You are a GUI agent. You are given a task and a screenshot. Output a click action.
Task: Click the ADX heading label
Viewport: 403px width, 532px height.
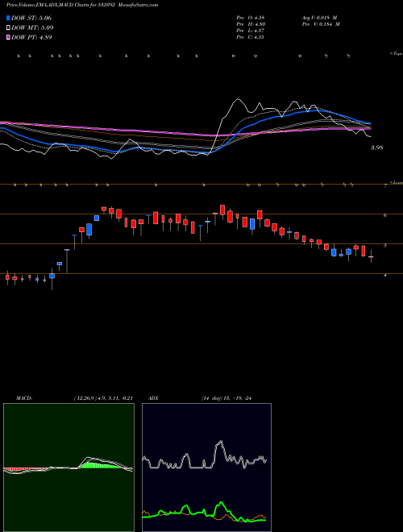tap(154, 398)
